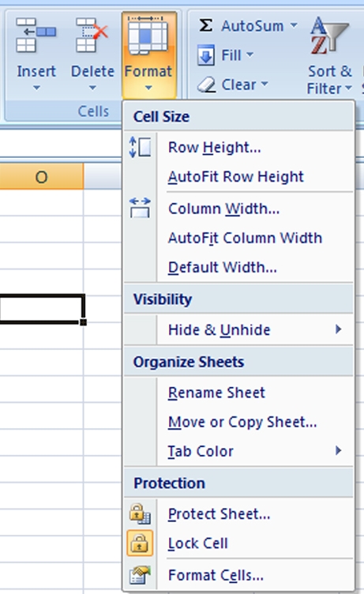Click the Protect Sheet padlock icon

click(x=140, y=514)
